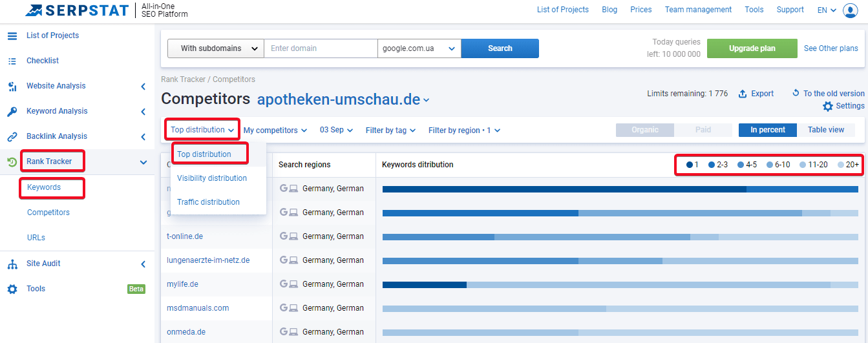Viewport: 868px width, 343px height.
Task: Click the desktop device icon in mylife.de row
Action: (293, 284)
